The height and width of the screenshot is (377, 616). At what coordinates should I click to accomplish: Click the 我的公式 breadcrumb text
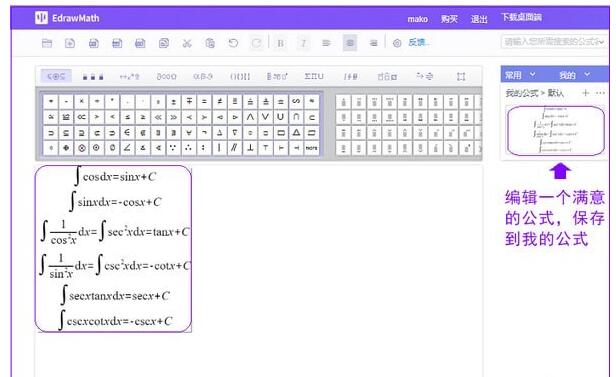tap(522, 93)
